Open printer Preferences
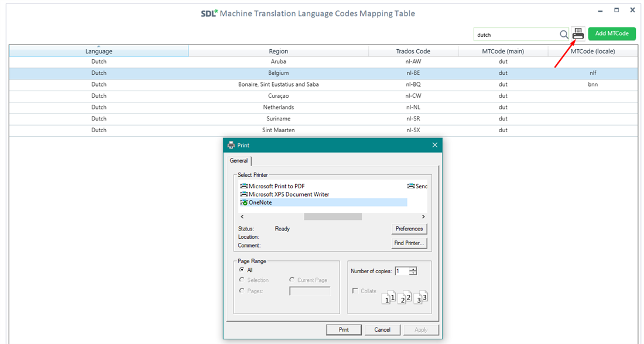Screen dimensions: 644x344 tap(409, 229)
